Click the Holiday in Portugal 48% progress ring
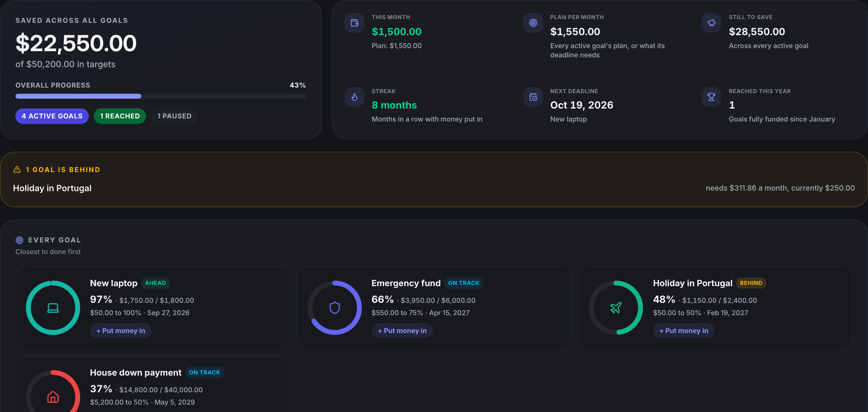Screen dimensions: 868x412 point(616,308)
